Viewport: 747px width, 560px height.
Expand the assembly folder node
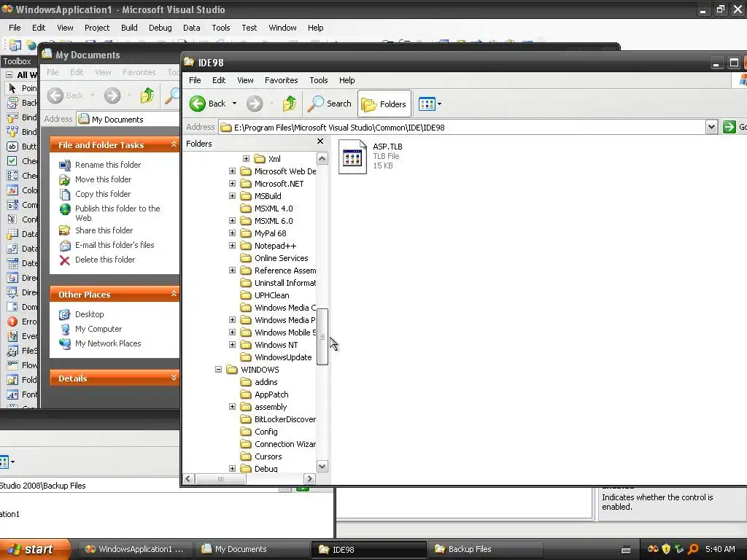tap(232, 406)
